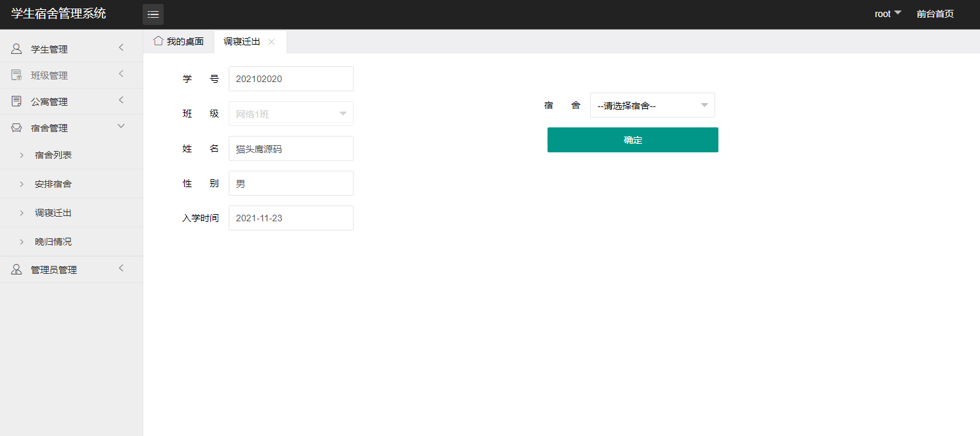The image size is (980, 436).
Task: Click the 姓名 input field
Action: (291, 148)
